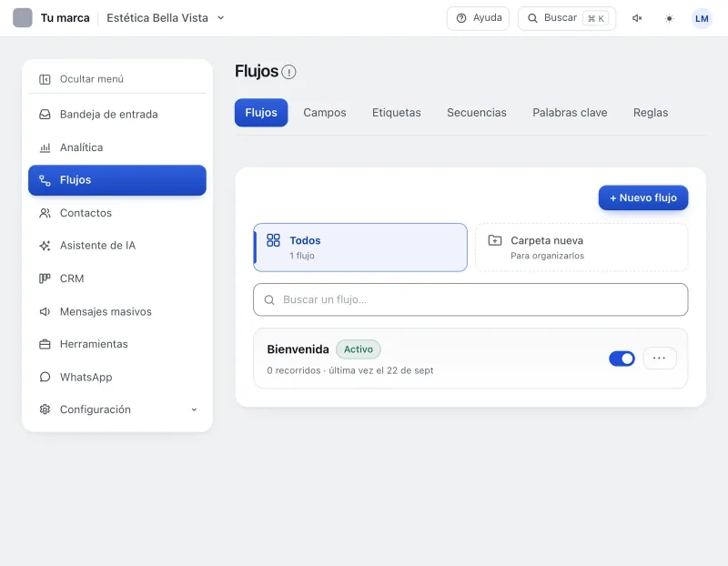Click the Ocultar menú sidebar collapse icon
This screenshot has width=728, height=566.
[x=45, y=79]
